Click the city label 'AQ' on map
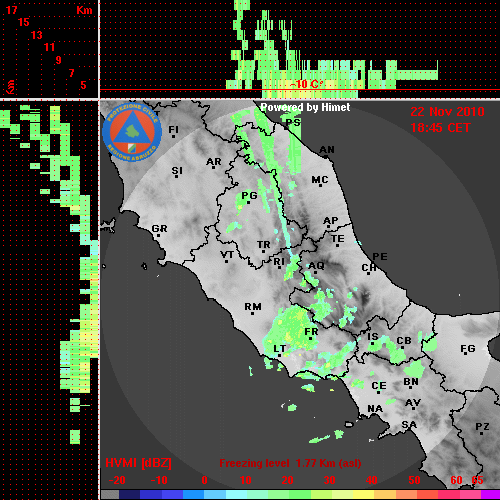500x500 pixels. [x=316, y=266]
